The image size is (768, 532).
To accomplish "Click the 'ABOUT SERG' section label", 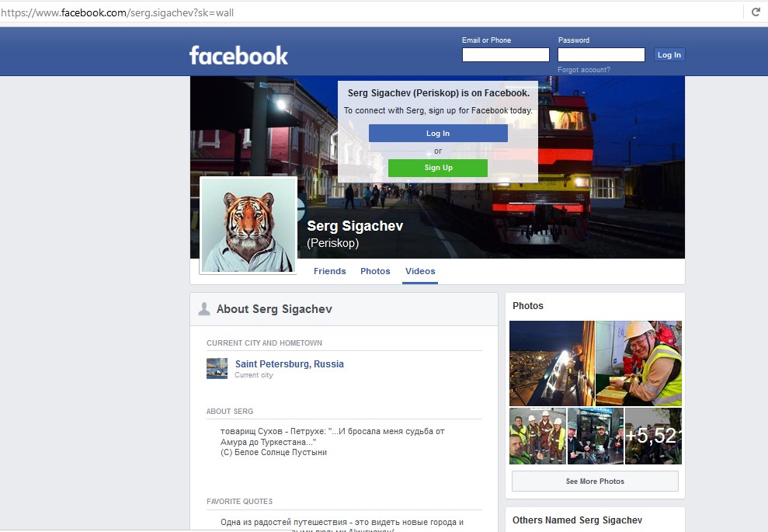I will [x=230, y=412].
